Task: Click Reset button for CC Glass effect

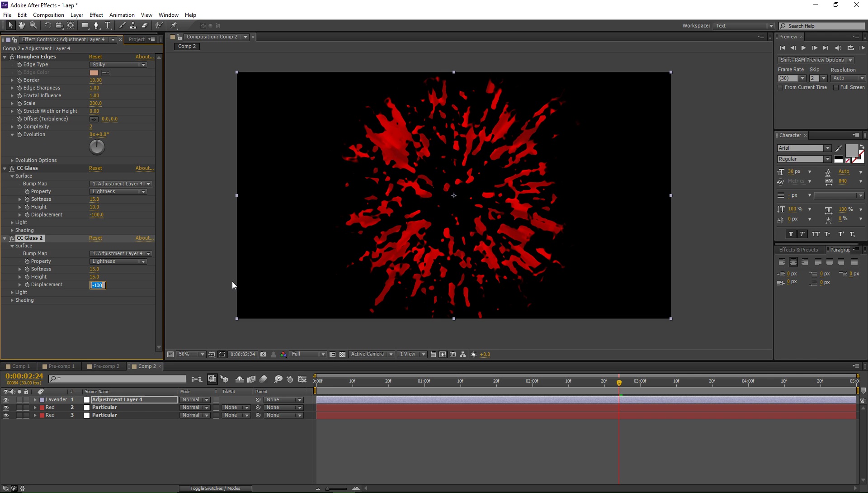Action: 95,167
